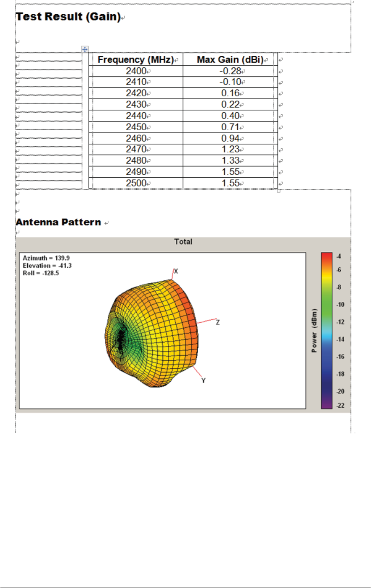This screenshot has width=371, height=588.
Task: Click the 2450 frequency cell
Action: point(136,127)
